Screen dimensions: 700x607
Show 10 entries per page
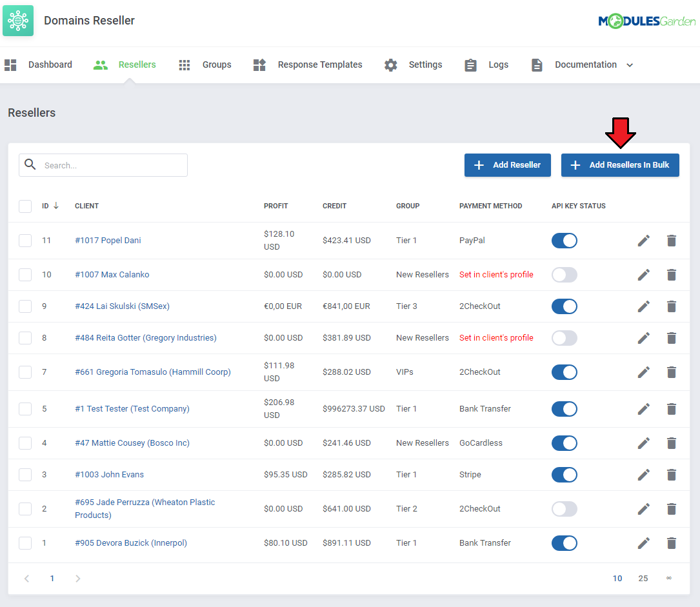coord(617,579)
